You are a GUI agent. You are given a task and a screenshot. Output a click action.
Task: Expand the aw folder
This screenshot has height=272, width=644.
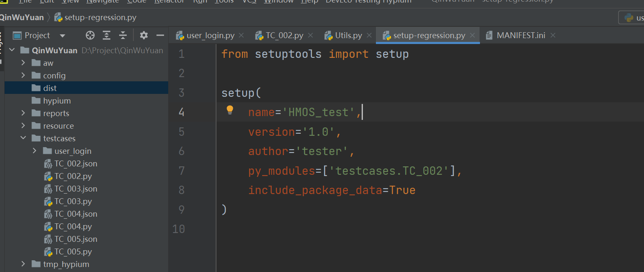(x=23, y=63)
